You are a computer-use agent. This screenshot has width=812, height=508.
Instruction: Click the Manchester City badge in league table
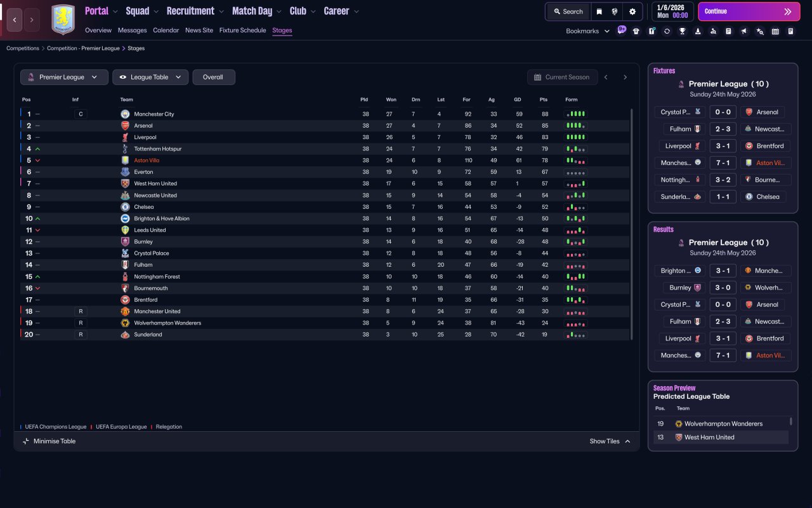pyautogui.click(x=125, y=114)
